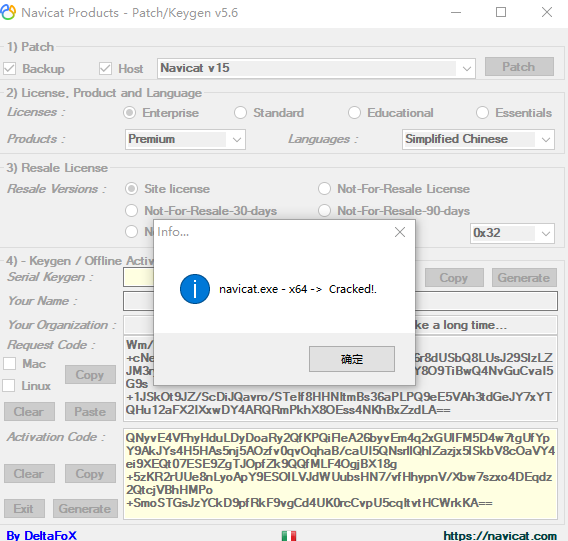This screenshot has height=541, width=568.
Task: Click the Italian flag icon
Action: coord(289,536)
